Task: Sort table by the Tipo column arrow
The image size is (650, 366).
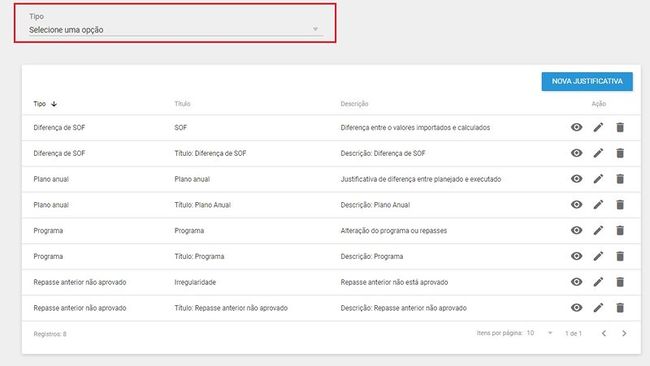Action: [x=54, y=104]
